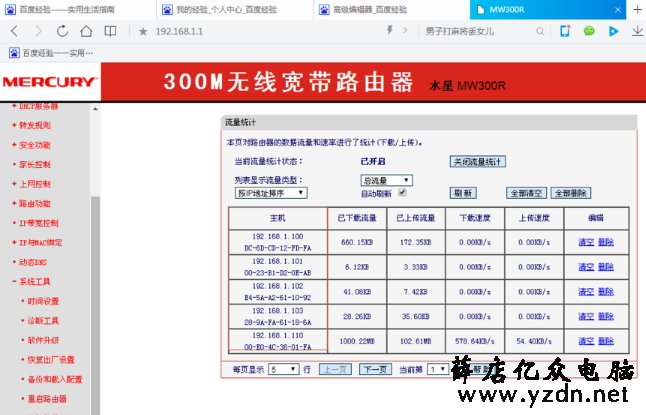
Task: Open the downloads arrow icon
Action: 637,31
